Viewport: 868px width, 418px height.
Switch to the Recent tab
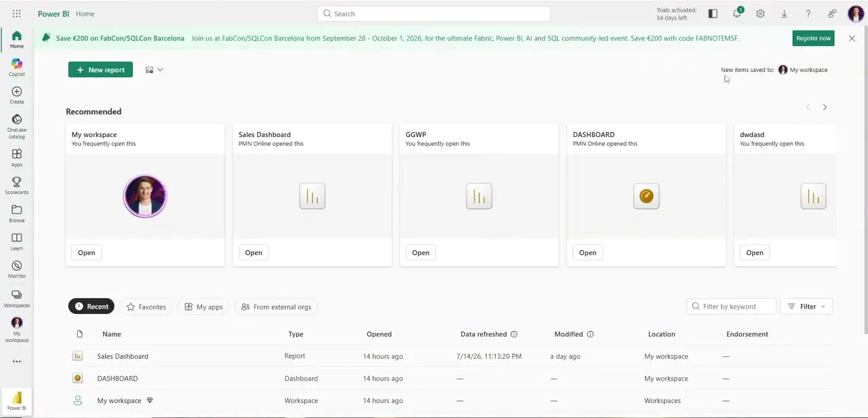point(91,307)
